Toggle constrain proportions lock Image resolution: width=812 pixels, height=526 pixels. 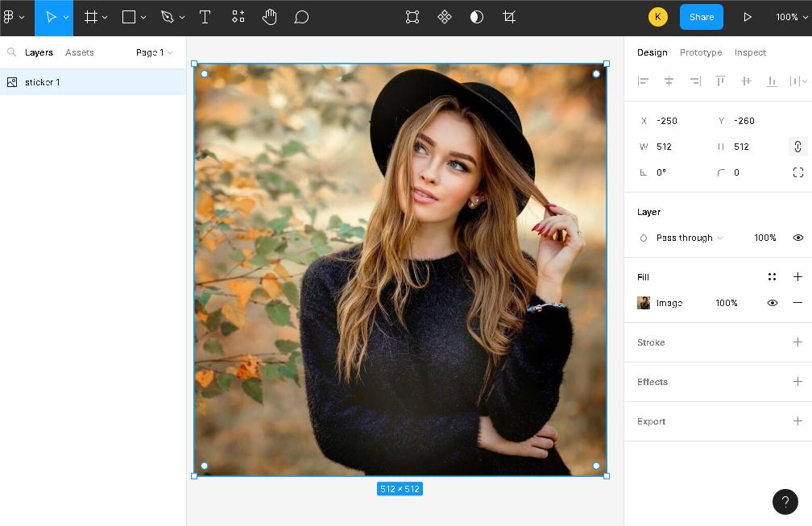[797, 147]
